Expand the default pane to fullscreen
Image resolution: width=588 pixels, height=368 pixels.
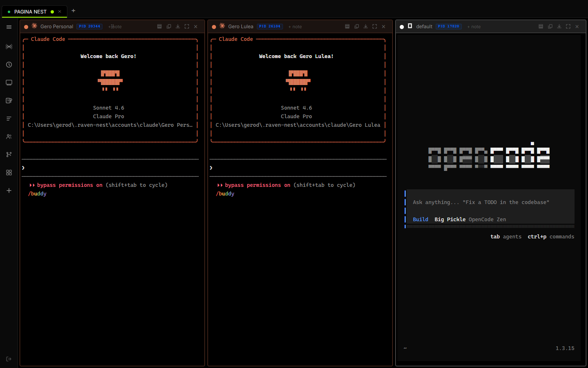pos(568,26)
